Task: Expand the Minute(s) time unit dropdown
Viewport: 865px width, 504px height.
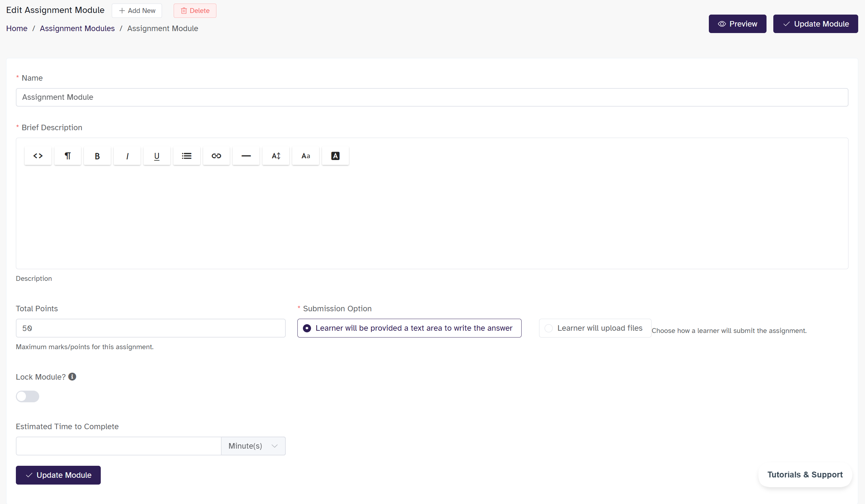Action: [x=253, y=446]
